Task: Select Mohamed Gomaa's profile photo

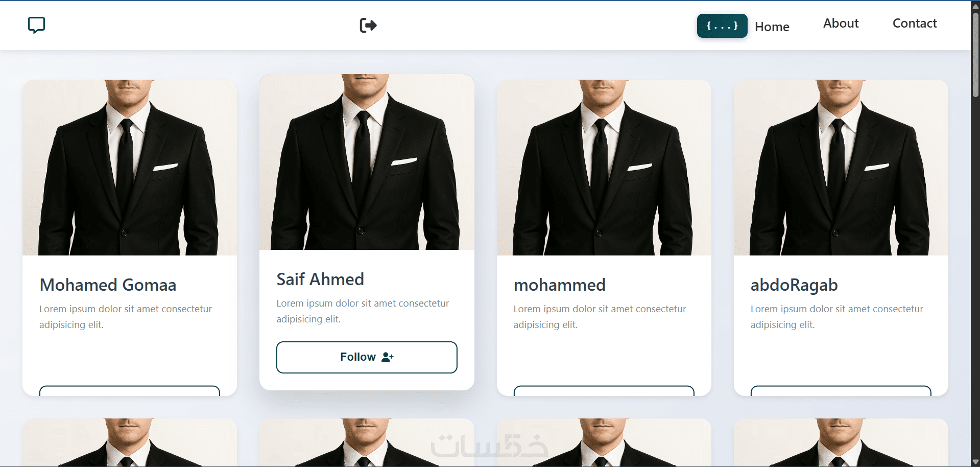Action: (130, 168)
